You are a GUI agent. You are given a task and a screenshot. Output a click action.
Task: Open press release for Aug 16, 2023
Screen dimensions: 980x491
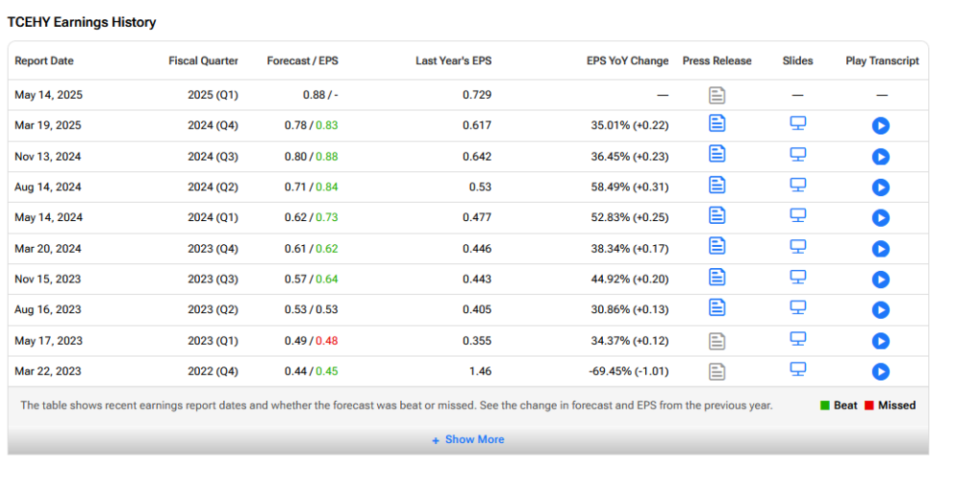pos(717,307)
